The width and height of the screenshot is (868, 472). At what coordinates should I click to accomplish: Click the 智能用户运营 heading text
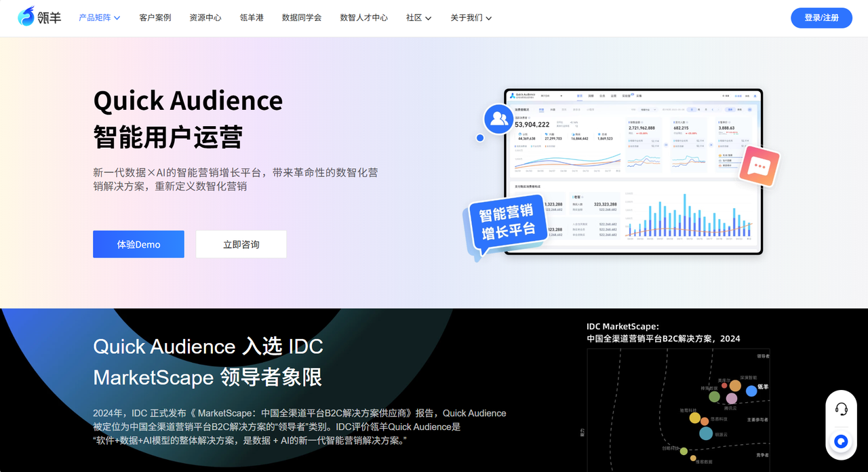pyautogui.click(x=167, y=137)
